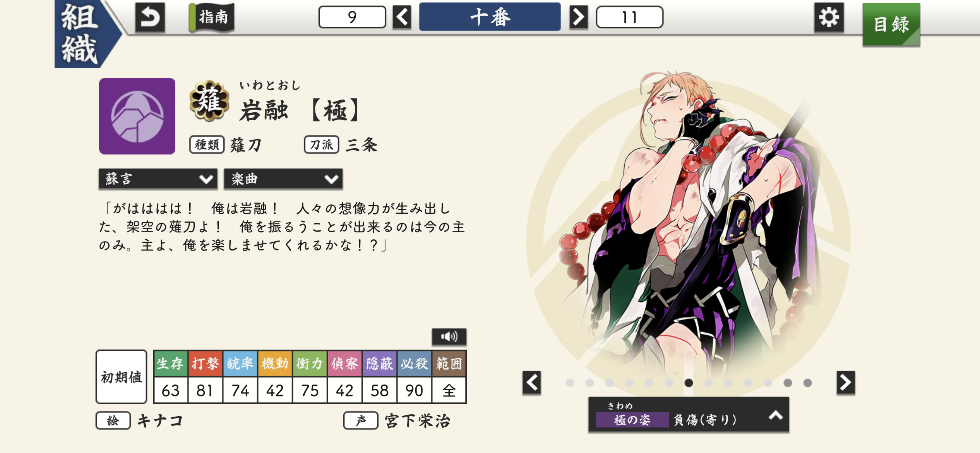Image resolution: width=980 pixels, height=453 pixels.
Task: Show previous illustration with left arrow
Action: coord(532,383)
